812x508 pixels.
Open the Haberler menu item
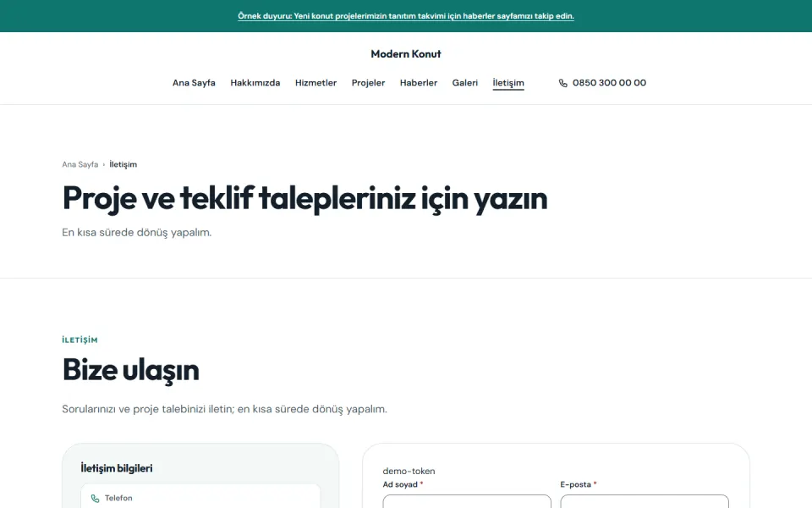[419, 83]
